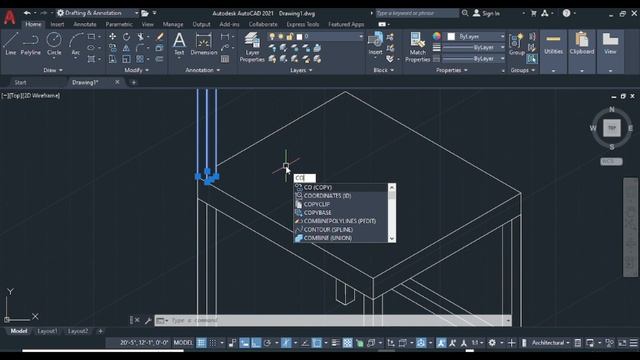This screenshot has height=360, width=640.
Task: Toggle object snap in status bar
Action: [x=317, y=343]
